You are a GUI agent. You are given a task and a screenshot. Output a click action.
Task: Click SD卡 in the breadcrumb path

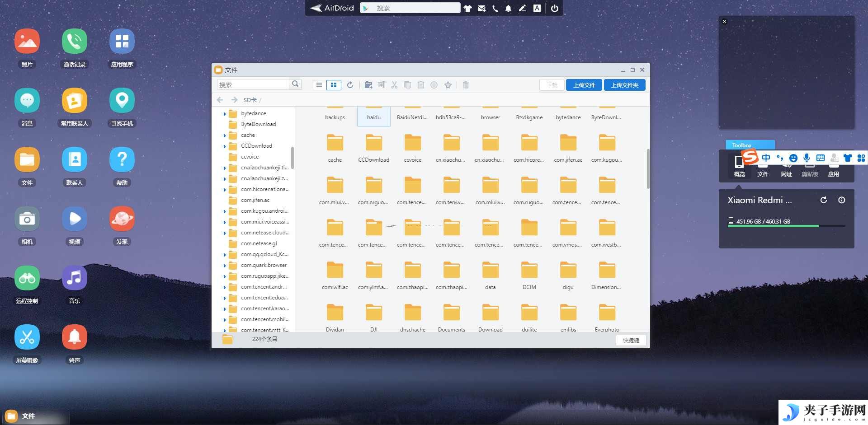250,100
